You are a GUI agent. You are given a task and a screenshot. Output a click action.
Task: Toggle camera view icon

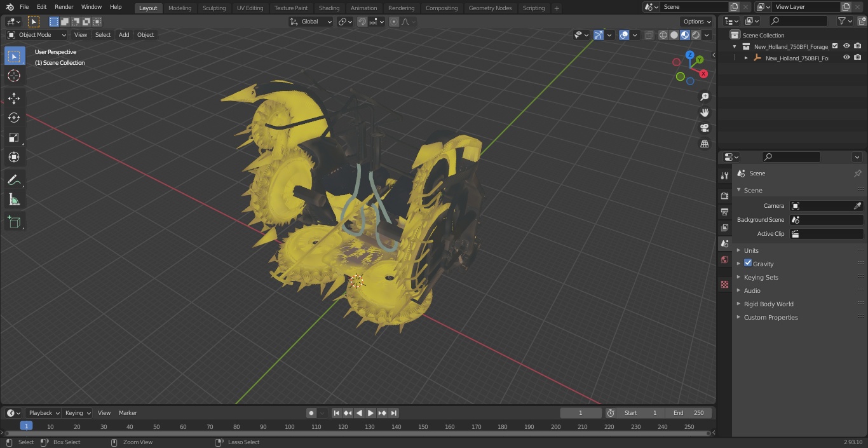pyautogui.click(x=704, y=128)
